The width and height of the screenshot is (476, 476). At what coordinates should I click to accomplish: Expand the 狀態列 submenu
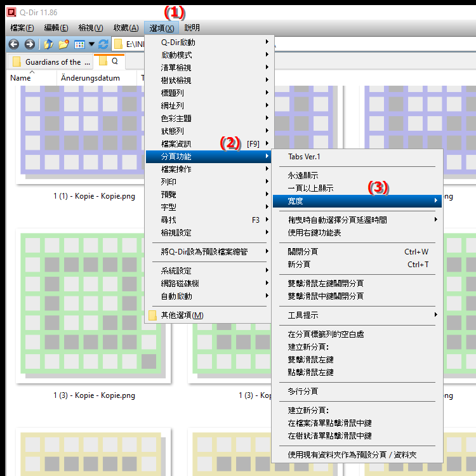click(209, 131)
